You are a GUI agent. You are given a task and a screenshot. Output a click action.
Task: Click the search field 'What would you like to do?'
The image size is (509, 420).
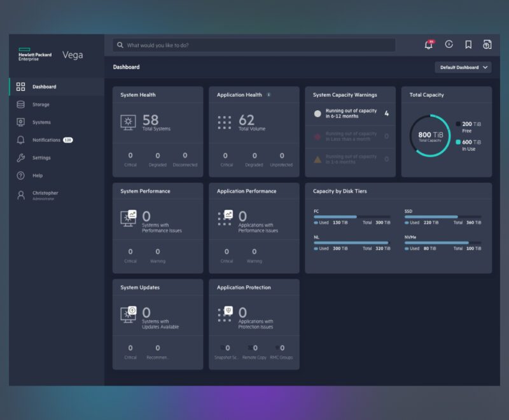point(254,45)
